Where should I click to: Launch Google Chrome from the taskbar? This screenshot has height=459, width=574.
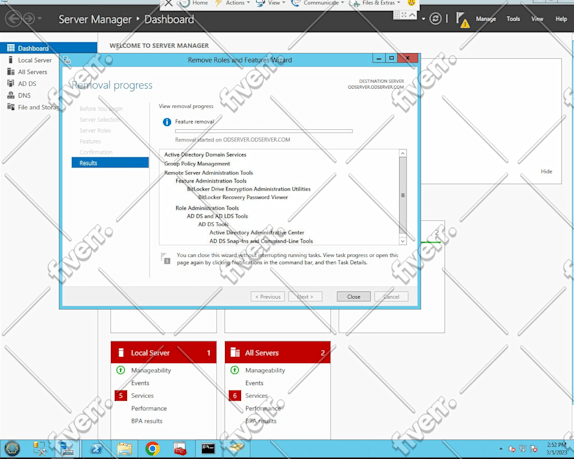tap(152, 448)
